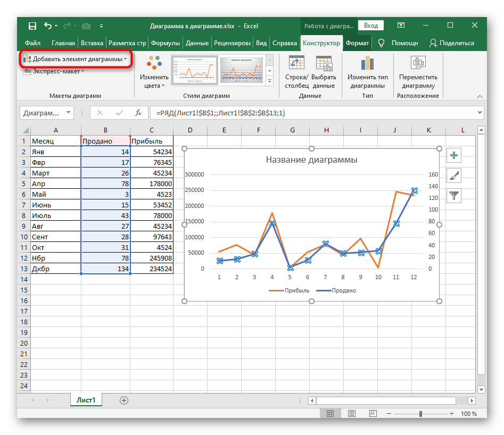Switch to Page Layout view icon
Viewport: 504px width, 435px height.
point(352,414)
